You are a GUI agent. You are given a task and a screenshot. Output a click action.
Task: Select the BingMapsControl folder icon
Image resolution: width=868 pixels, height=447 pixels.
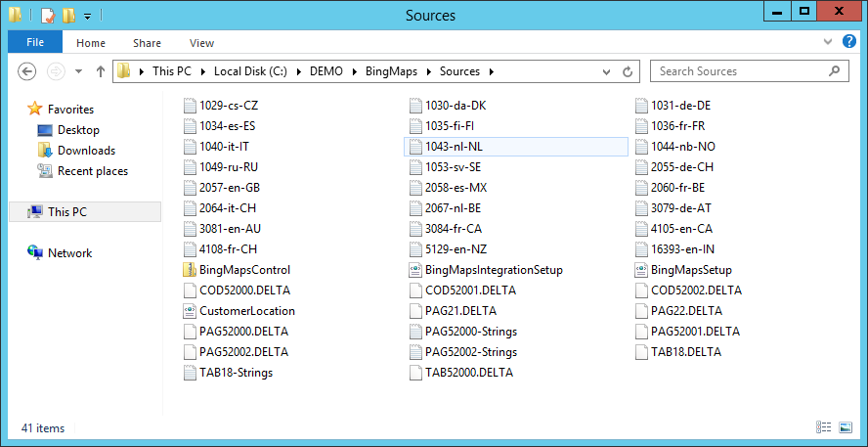coord(191,270)
